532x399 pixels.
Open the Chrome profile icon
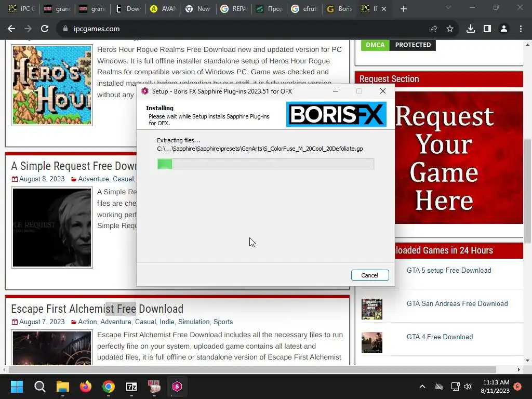pyautogui.click(x=504, y=29)
